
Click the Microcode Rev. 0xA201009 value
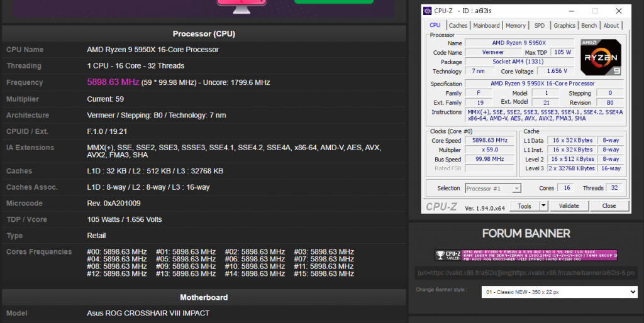(x=114, y=203)
